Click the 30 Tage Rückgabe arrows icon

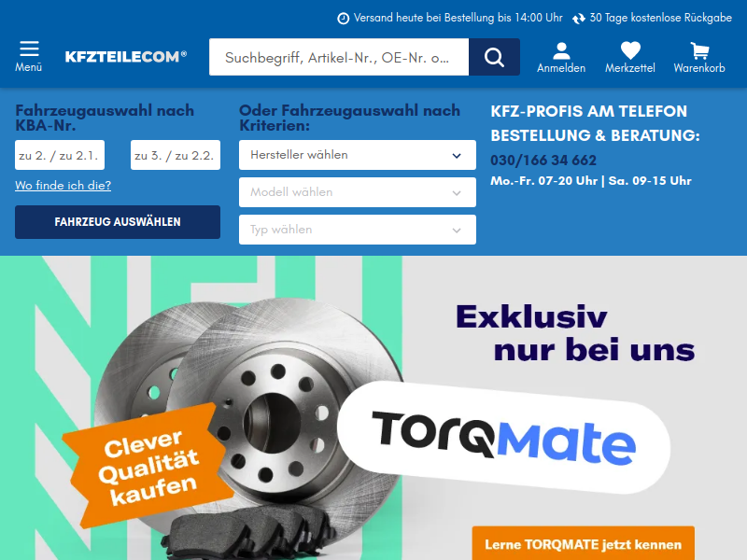pos(578,19)
